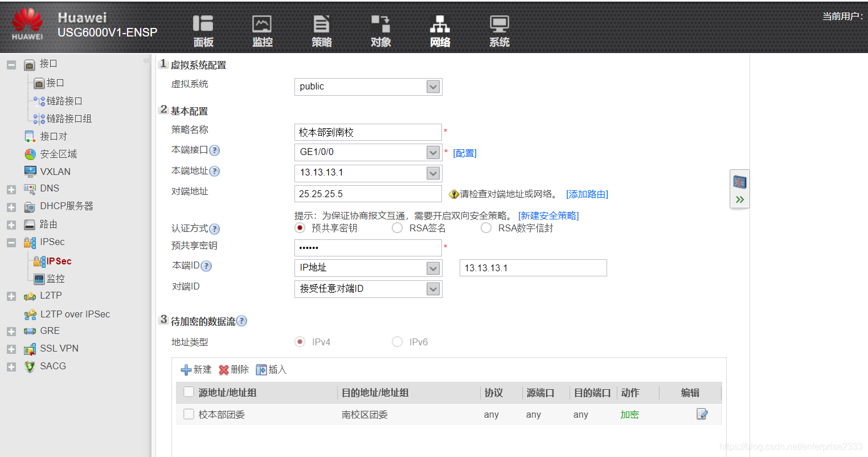Open the 本端地址 13.13.13.1 dropdown
Screen dimensions: 868x457
368,173
